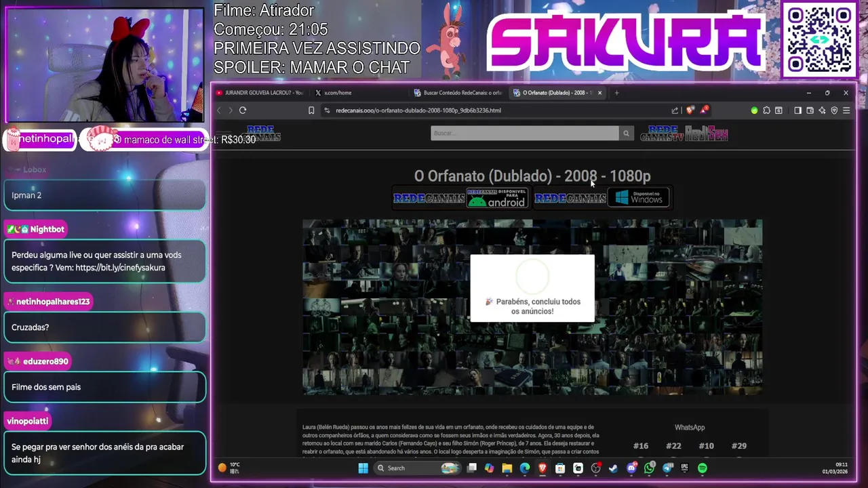This screenshot has width=868, height=488.
Task: Click WhatsApp group link #29
Action: (739, 446)
